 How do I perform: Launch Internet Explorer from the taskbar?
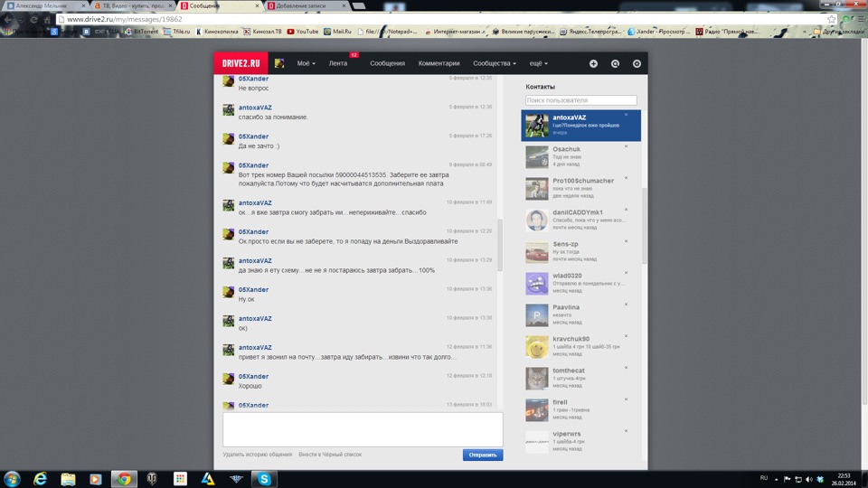40,479
